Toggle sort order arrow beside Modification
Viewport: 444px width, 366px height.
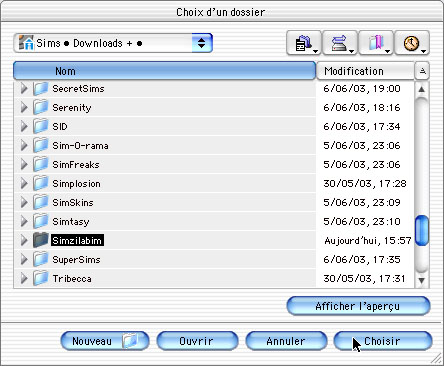pos(422,71)
